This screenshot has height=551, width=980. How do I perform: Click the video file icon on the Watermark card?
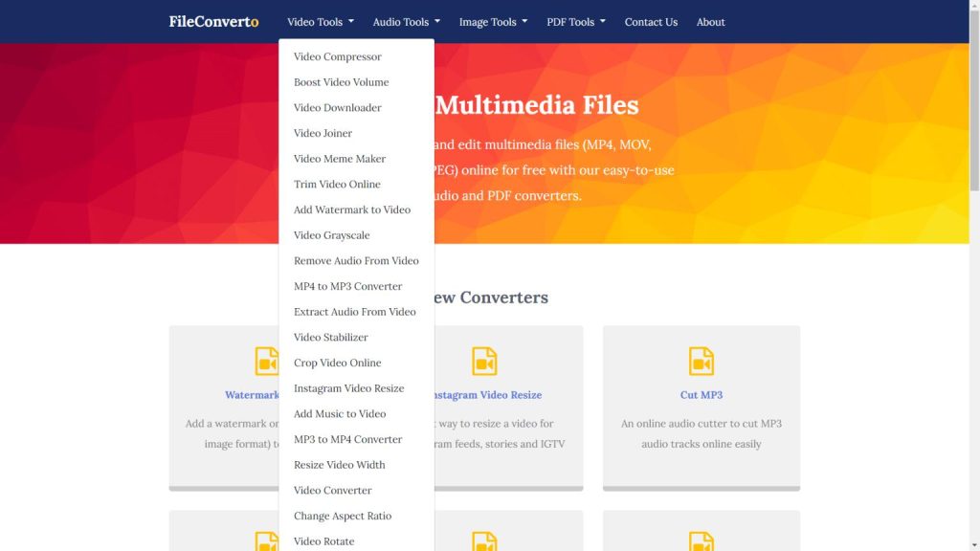coord(267,361)
